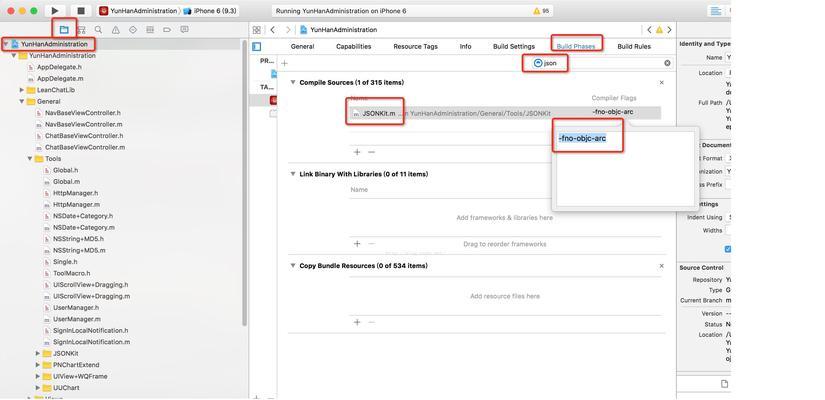Remove the Copy Bundle Resources phase with x
This screenshot has width=825, height=400.
click(661, 266)
